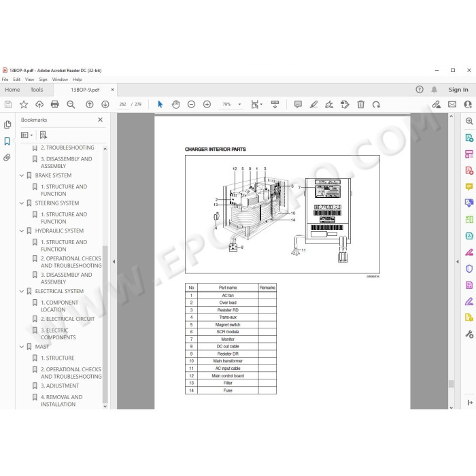Open the View menu
The height and width of the screenshot is (476, 476).
pos(29,80)
